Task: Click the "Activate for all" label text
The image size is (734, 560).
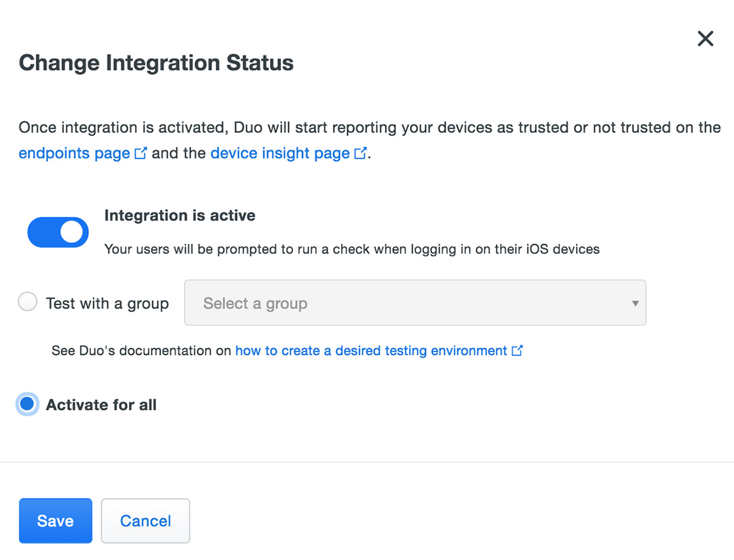Action: coord(101,405)
